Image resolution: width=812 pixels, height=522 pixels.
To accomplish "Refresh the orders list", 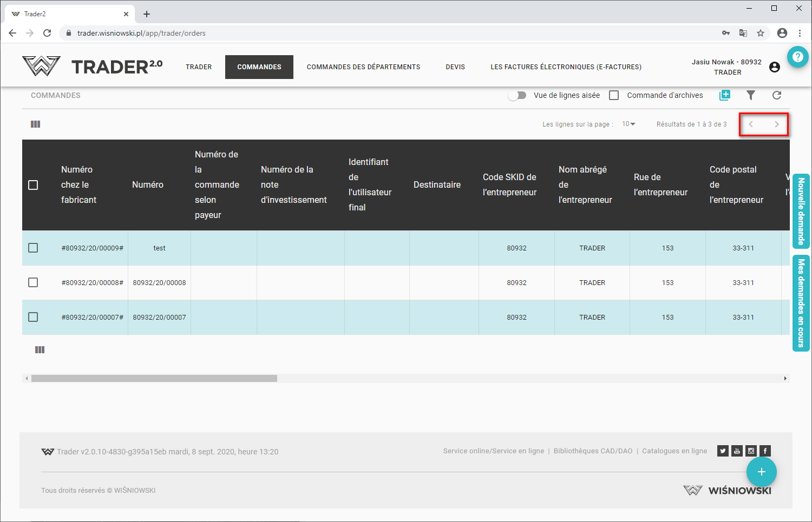I will 777,95.
